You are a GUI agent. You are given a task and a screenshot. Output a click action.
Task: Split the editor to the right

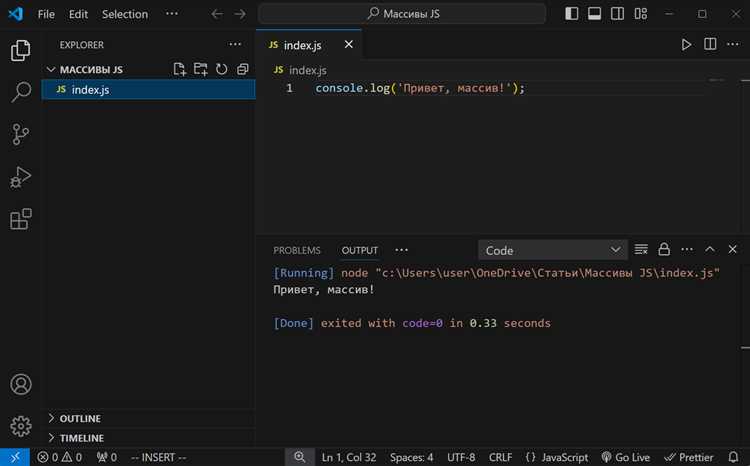point(710,44)
